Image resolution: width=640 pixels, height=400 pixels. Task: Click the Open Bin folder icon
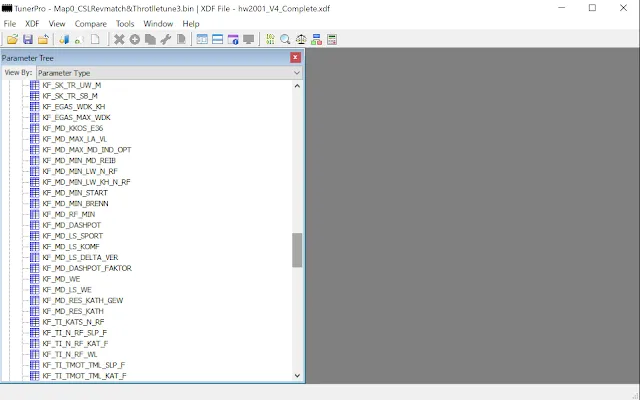tap(12, 40)
